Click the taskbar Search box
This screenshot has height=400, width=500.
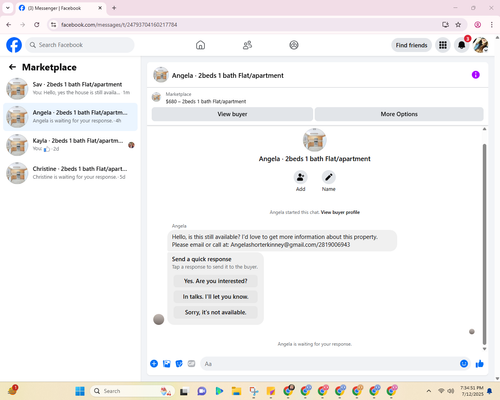pyautogui.click(x=133, y=391)
